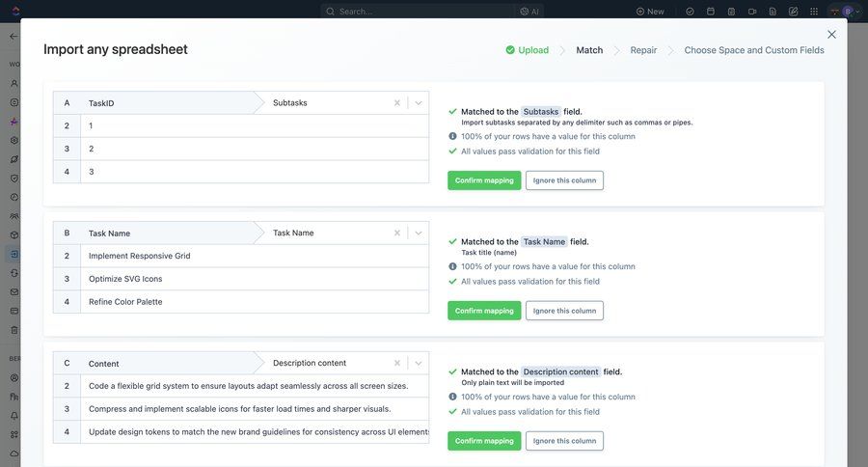Screen dimensions: 868x467
Task: Click the 'Update design tokens' cell
Action: [255, 432]
